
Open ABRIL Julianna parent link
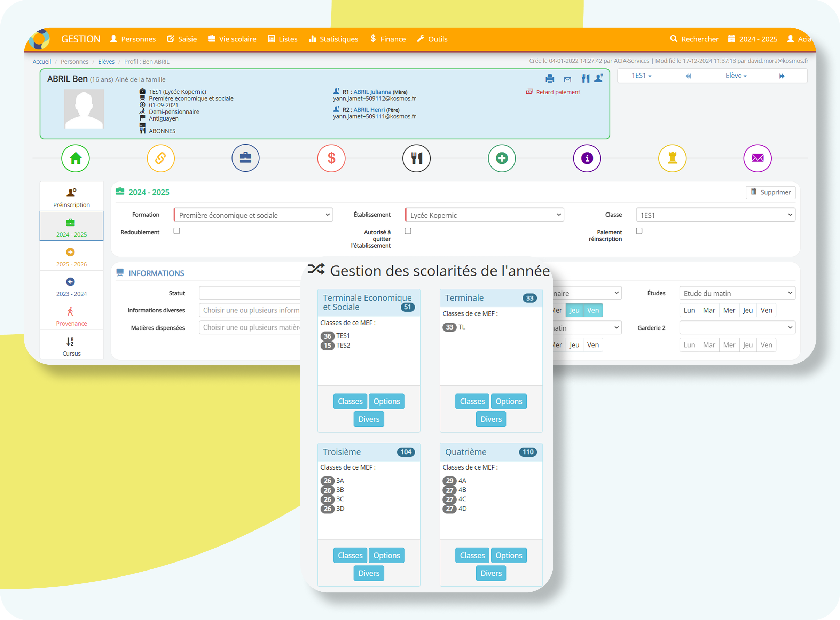372,92
